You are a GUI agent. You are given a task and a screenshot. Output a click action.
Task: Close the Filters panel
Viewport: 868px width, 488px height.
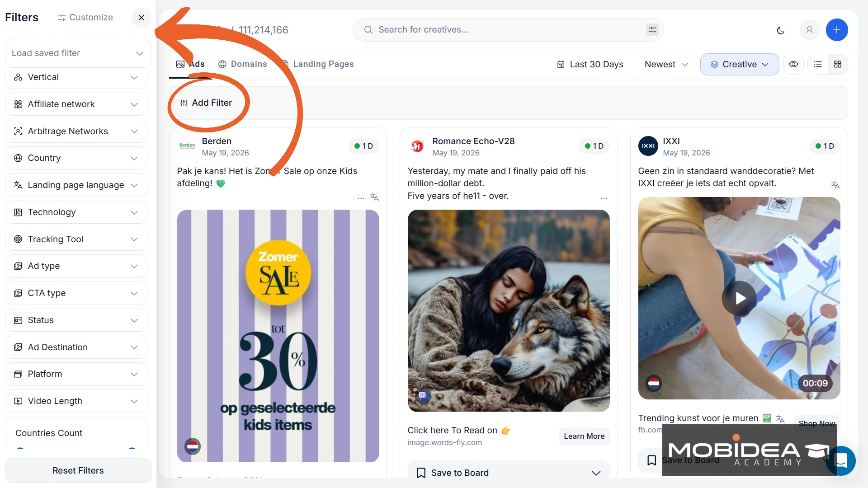[x=141, y=18]
